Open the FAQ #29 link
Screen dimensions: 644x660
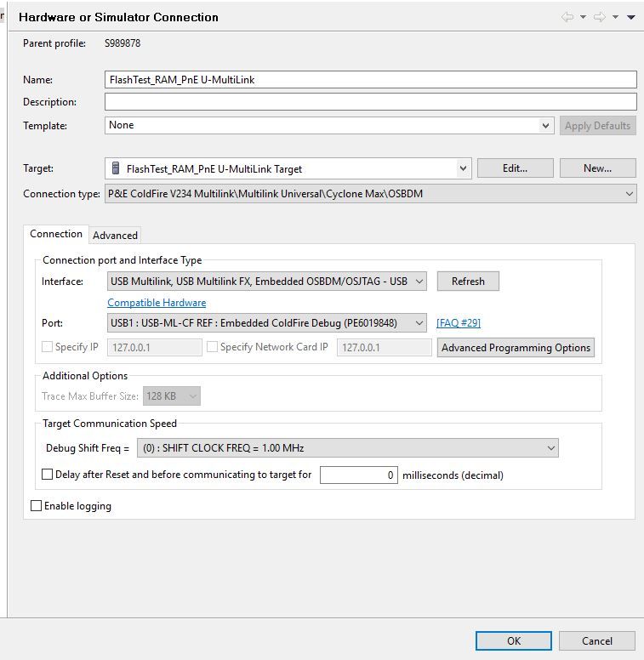[459, 323]
